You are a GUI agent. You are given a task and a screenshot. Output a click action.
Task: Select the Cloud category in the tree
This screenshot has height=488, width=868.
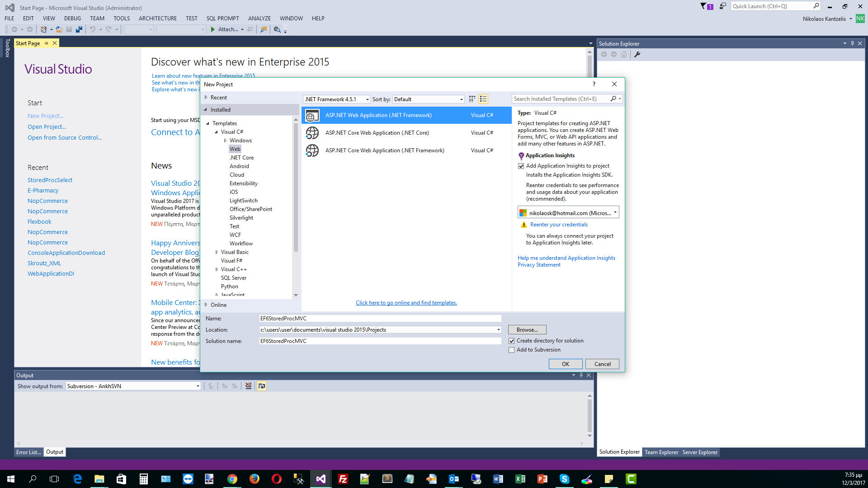pyautogui.click(x=236, y=175)
